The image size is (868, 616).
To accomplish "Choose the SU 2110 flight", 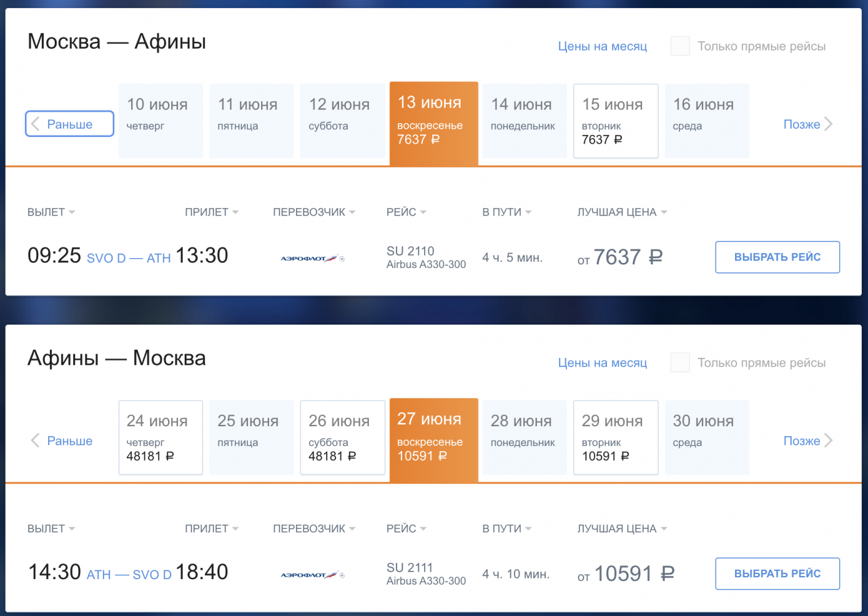I will click(x=777, y=257).
